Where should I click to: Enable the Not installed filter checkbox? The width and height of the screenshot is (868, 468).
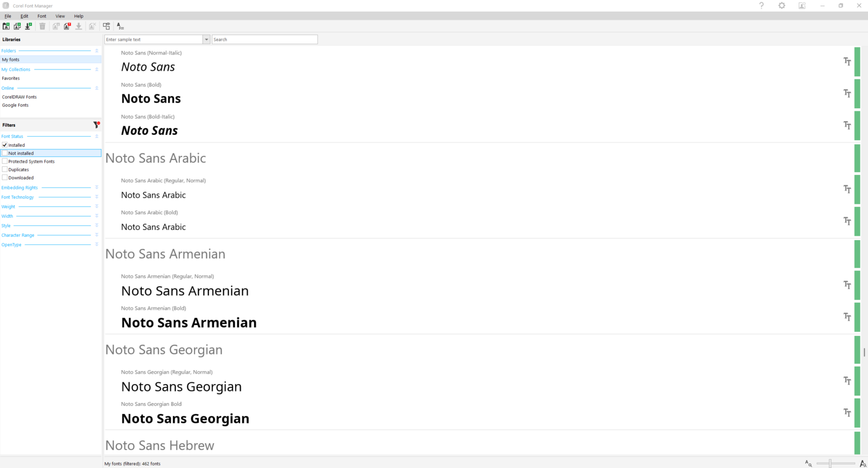[x=5, y=153]
